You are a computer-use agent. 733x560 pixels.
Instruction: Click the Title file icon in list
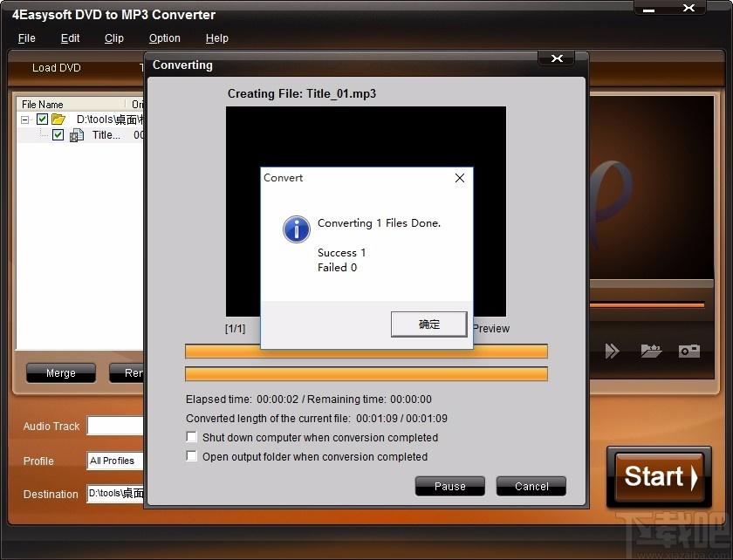(x=76, y=135)
